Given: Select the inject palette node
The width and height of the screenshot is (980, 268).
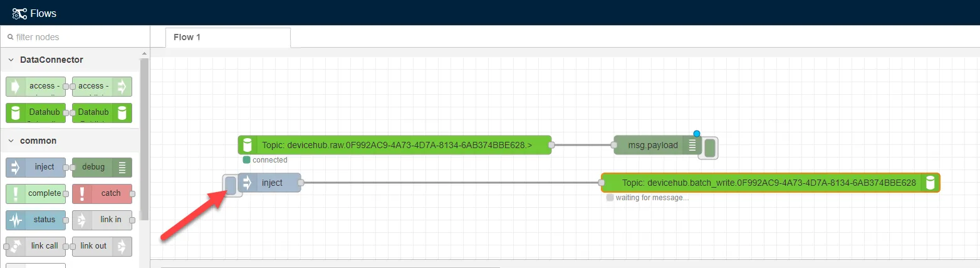Looking at the screenshot, I should coord(36,168).
